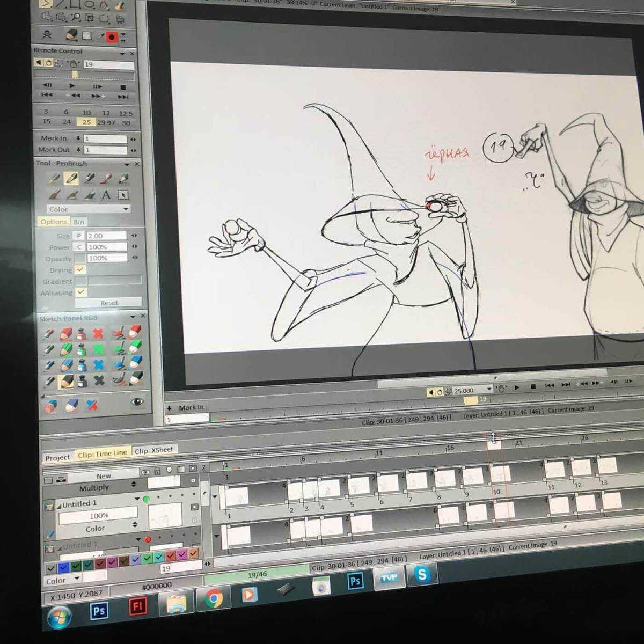Select the black eraser in Sketch Panel

pyautogui.click(x=136, y=379)
